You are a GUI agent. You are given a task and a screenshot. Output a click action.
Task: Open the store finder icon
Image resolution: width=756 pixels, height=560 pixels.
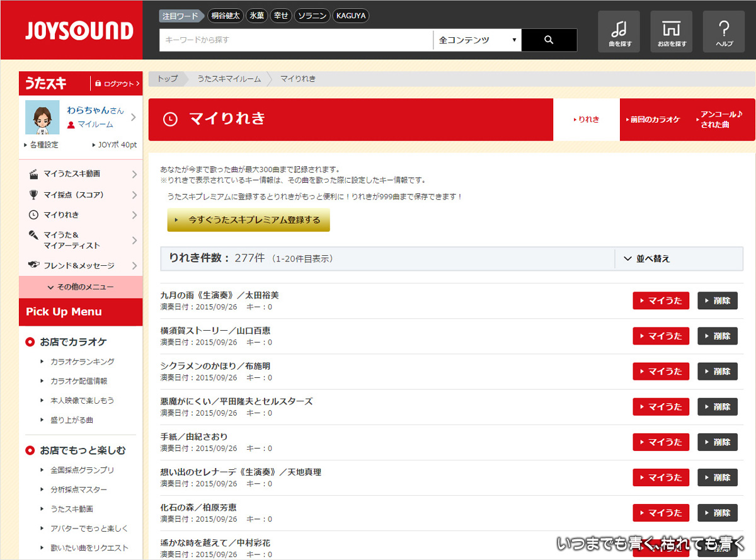(x=671, y=31)
